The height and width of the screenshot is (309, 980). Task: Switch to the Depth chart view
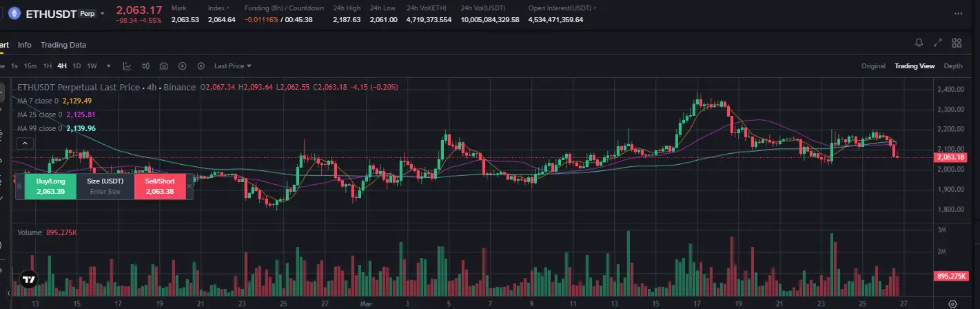pyautogui.click(x=953, y=66)
